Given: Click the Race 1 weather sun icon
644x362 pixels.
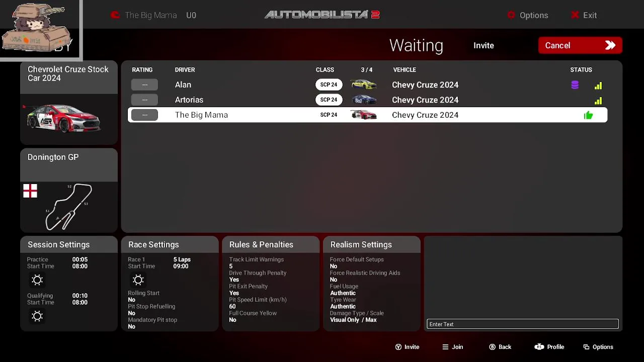Looking at the screenshot, I should point(138,280).
